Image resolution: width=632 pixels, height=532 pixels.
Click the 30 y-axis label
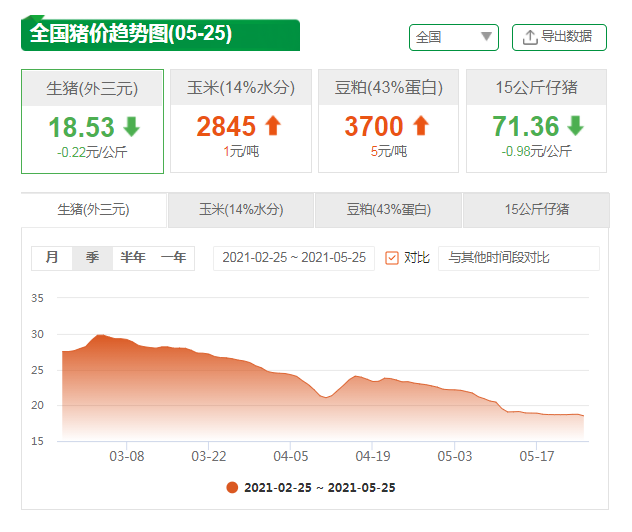[x=37, y=334]
